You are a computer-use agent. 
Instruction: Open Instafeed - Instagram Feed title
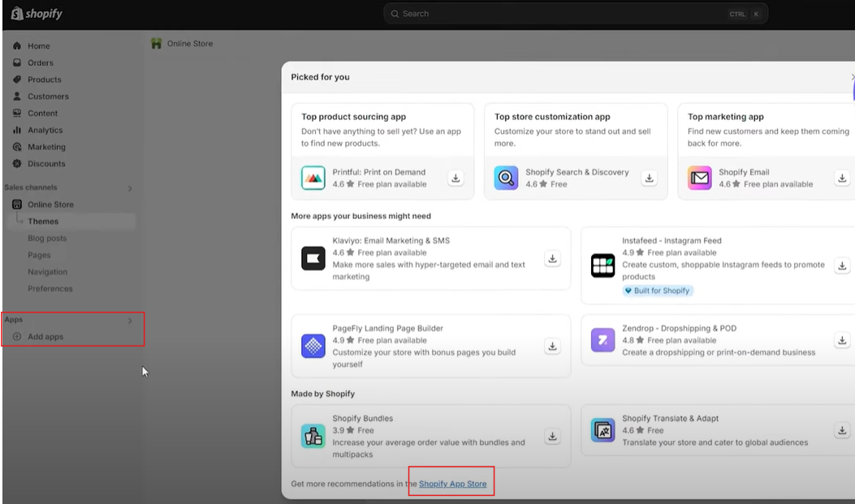pos(671,241)
